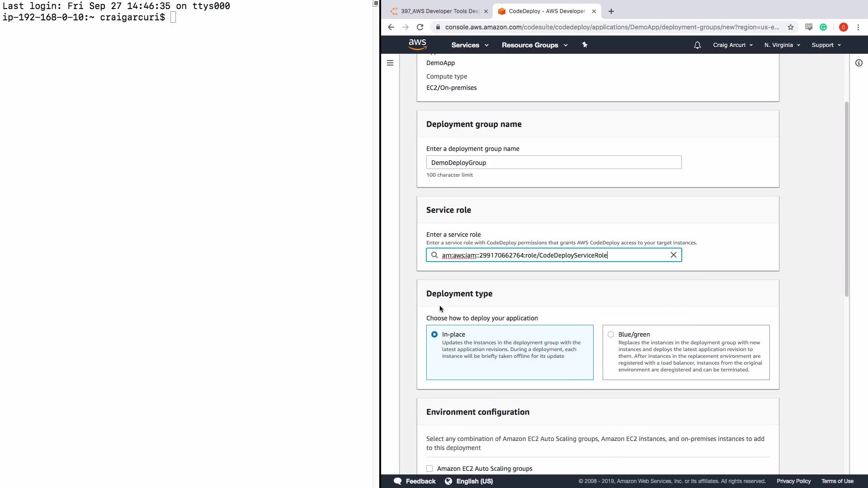Viewport: 868px width, 488px height.
Task: Click the AWS logo home icon
Action: coord(417,44)
